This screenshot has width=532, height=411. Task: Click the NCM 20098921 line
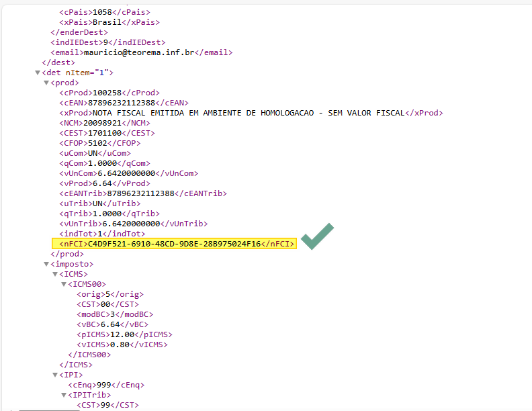(x=105, y=123)
